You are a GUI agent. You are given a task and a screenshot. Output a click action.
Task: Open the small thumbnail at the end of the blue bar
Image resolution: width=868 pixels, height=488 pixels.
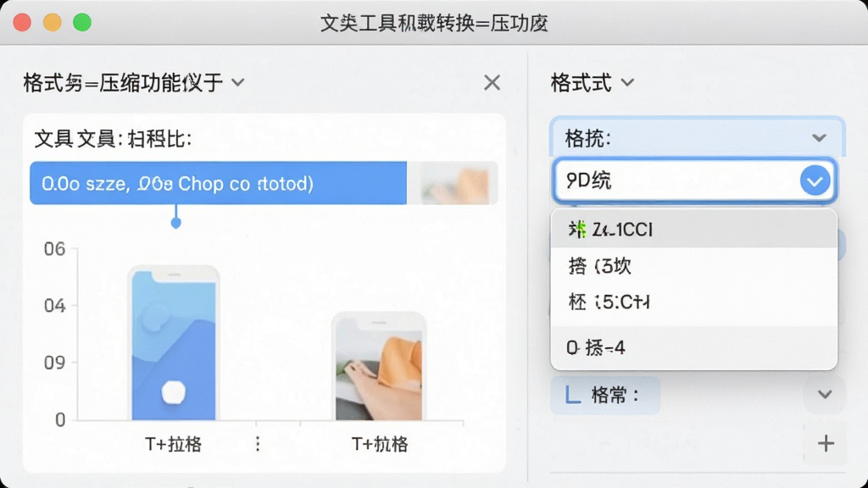pos(454,183)
